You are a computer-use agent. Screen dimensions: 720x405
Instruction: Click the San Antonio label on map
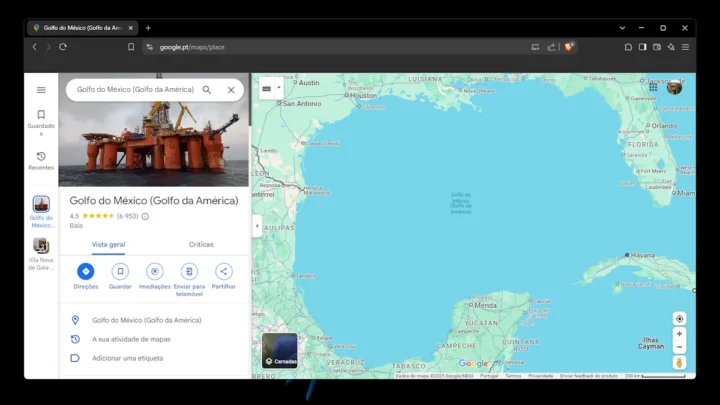[302, 104]
